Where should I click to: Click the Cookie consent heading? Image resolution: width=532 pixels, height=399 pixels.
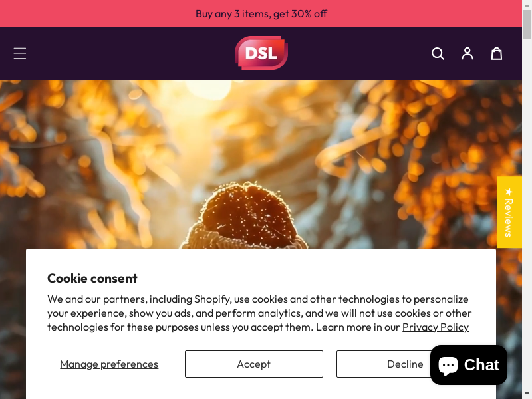(x=92, y=278)
